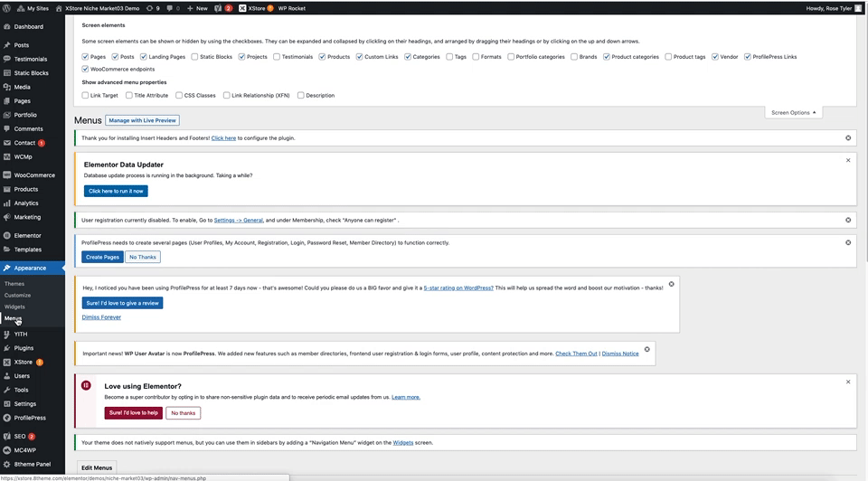Open the Dashboard sidebar item icon
The width and height of the screenshot is (868, 481).
click(6, 26)
